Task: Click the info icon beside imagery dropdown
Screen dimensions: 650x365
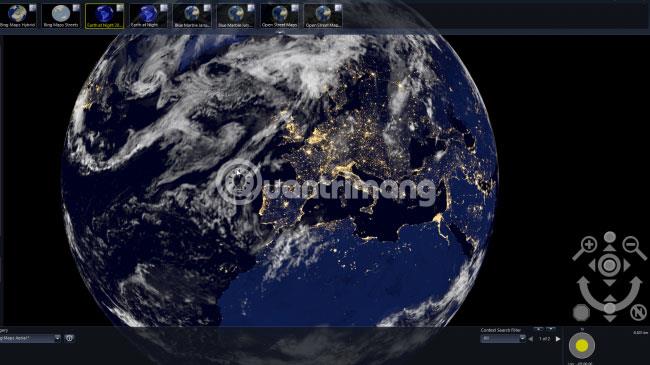Action: point(69,338)
